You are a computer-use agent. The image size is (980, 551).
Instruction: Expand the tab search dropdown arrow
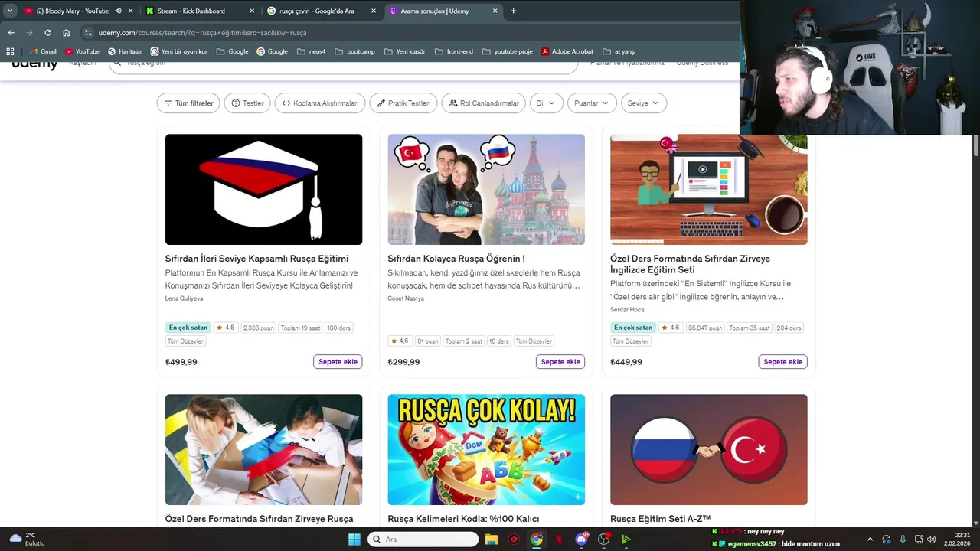(x=10, y=11)
